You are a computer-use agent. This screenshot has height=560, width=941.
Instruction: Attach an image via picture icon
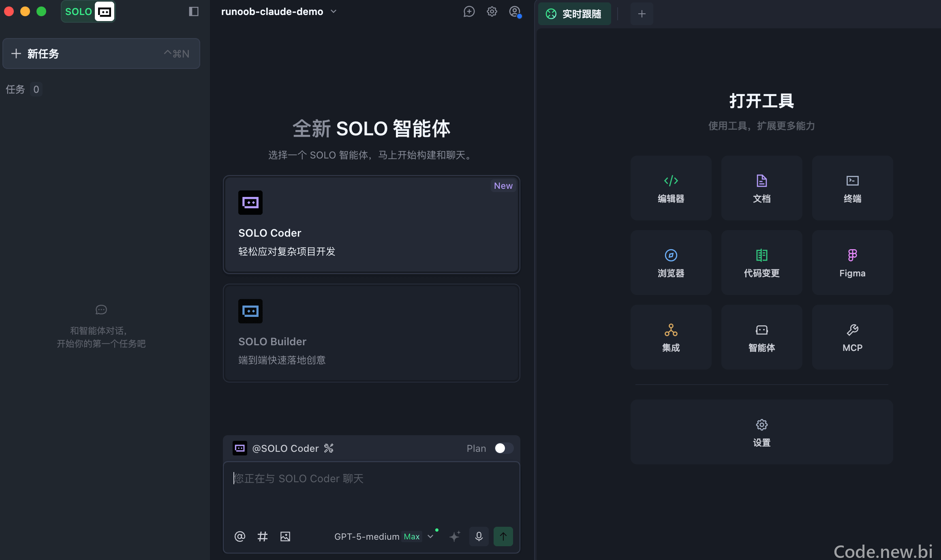tap(285, 536)
